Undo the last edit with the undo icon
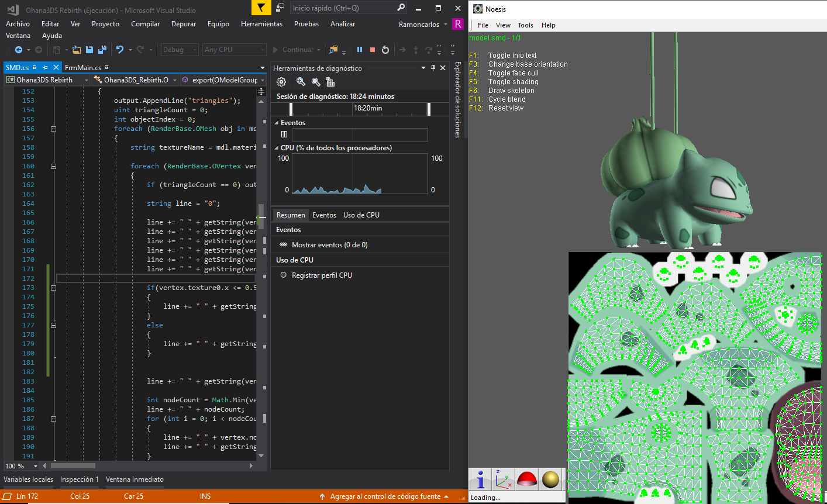 click(x=120, y=50)
